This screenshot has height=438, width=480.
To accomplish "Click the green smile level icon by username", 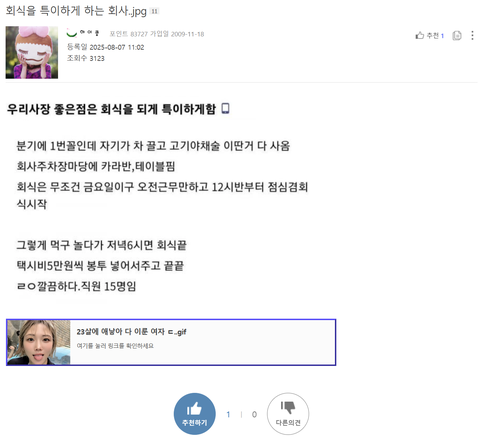I will click(x=72, y=33).
